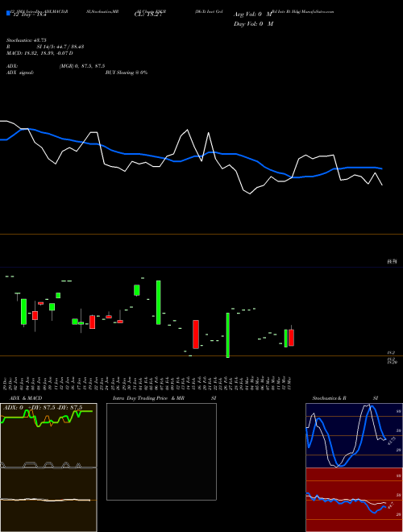This screenshot has height=532, width=403.
Task: Click the blue 12 Day SMA legend square
Action: (8, 13)
